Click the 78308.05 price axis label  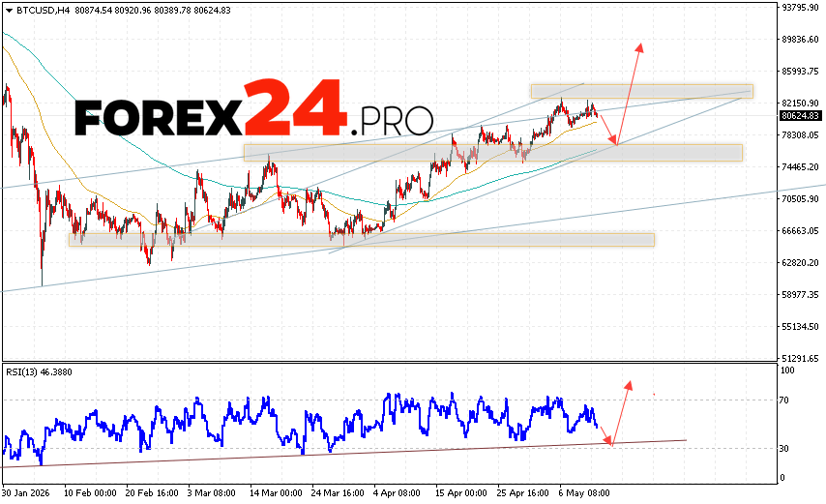[x=801, y=134]
